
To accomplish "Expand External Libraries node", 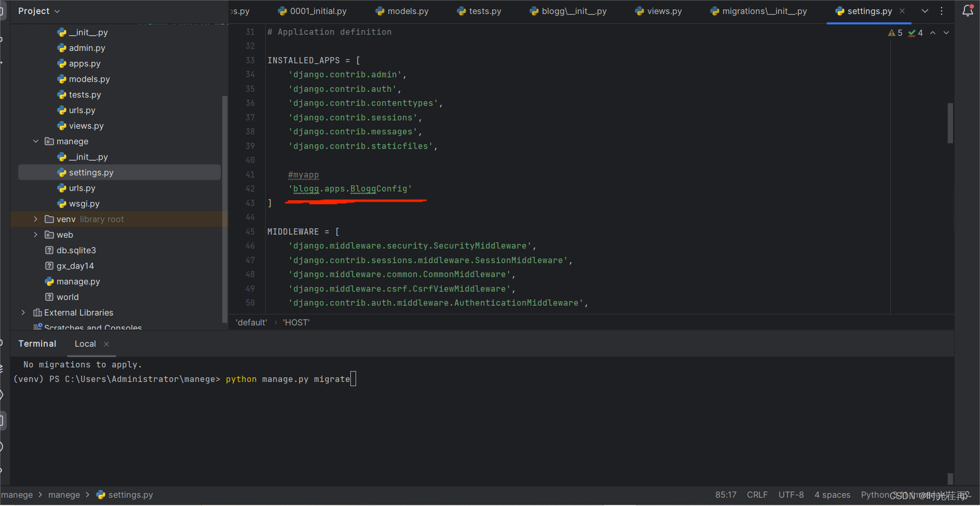I will [x=23, y=312].
